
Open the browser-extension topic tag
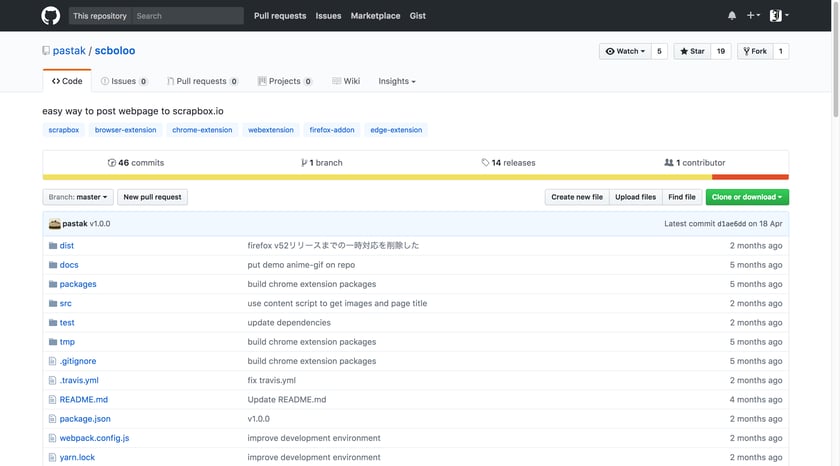[125, 130]
